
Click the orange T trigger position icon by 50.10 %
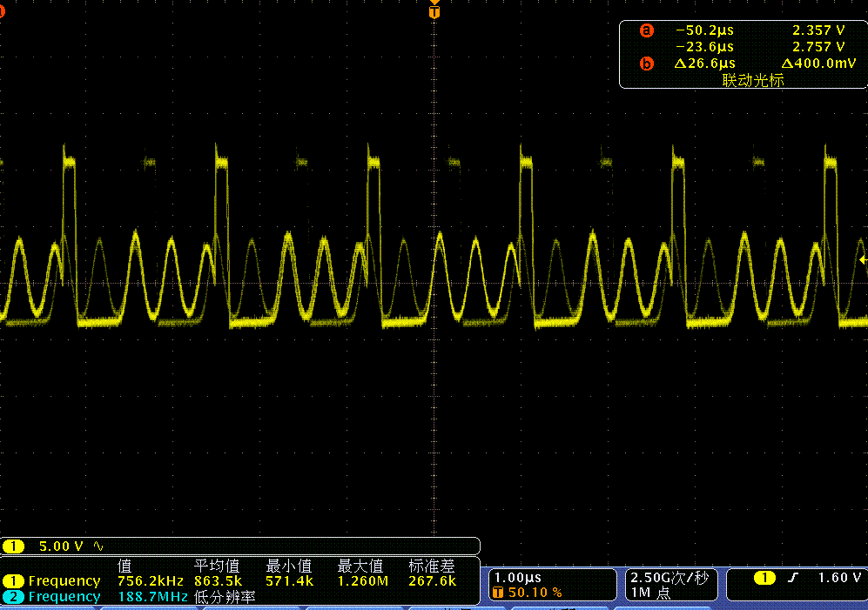[x=498, y=593]
